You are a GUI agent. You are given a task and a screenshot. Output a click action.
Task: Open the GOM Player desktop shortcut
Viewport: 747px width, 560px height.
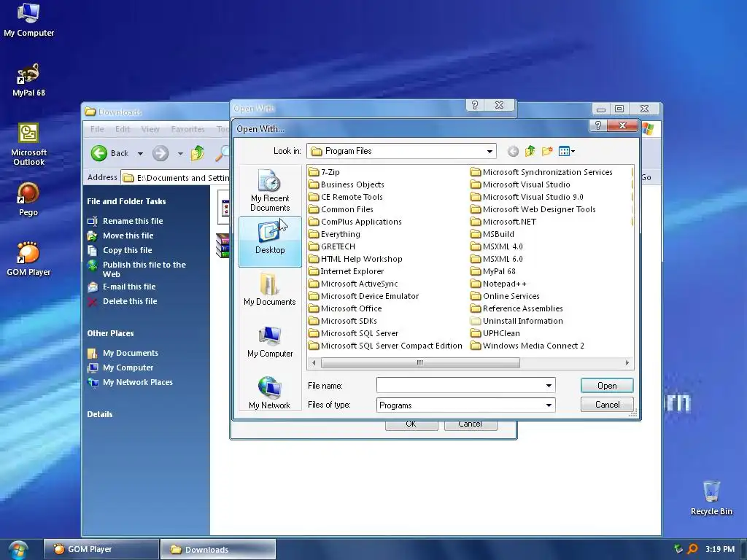28,259
